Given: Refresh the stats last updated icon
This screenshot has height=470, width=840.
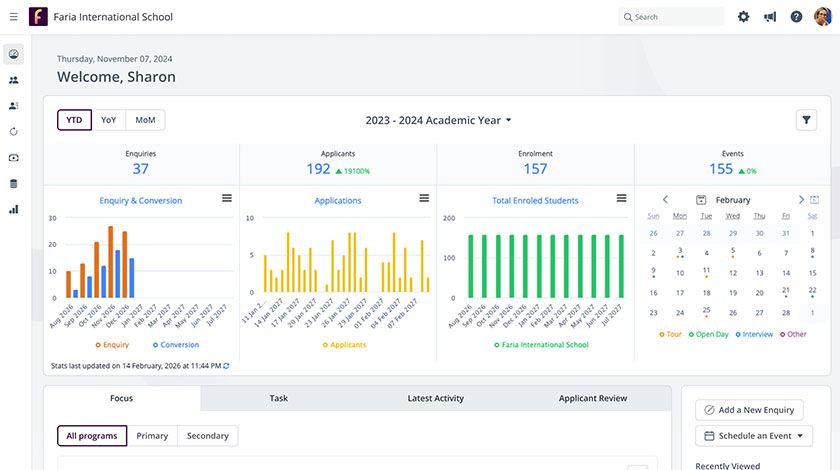Looking at the screenshot, I should pos(226,366).
